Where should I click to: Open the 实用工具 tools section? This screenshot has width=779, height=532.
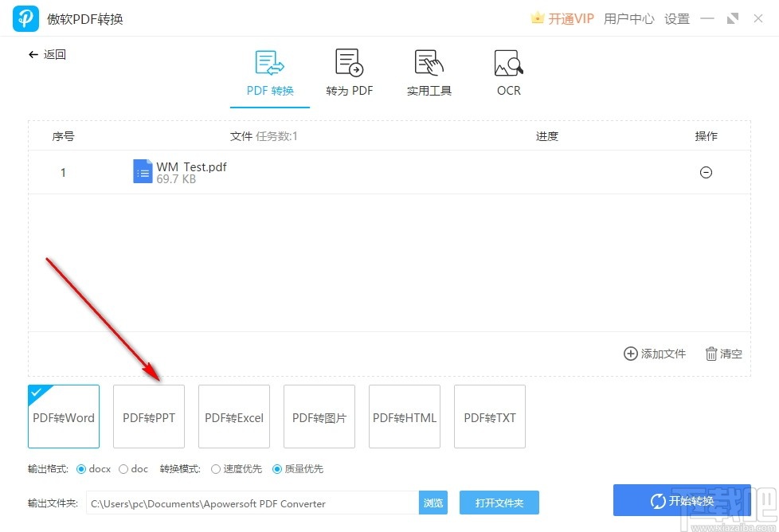click(428, 72)
